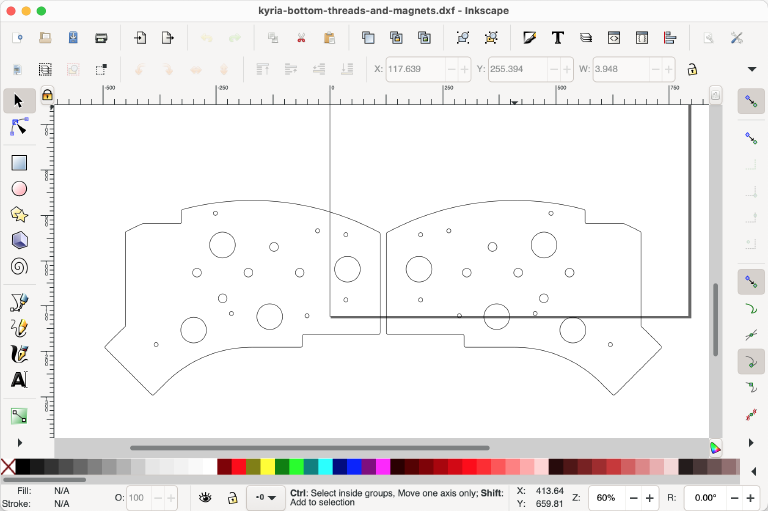The height and width of the screenshot is (511, 768).
Task: Toggle current layer lock
Action: click(233, 498)
